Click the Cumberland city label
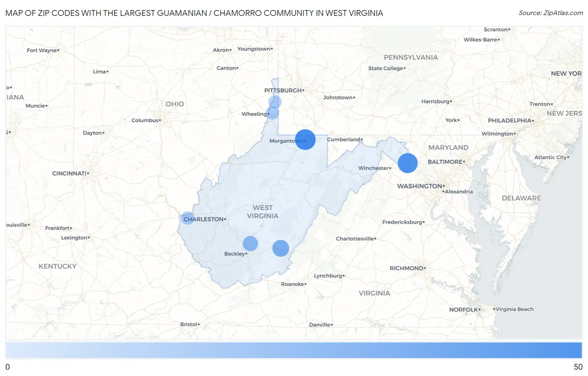Image resolution: width=588 pixels, height=376 pixels. click(343, 139)
